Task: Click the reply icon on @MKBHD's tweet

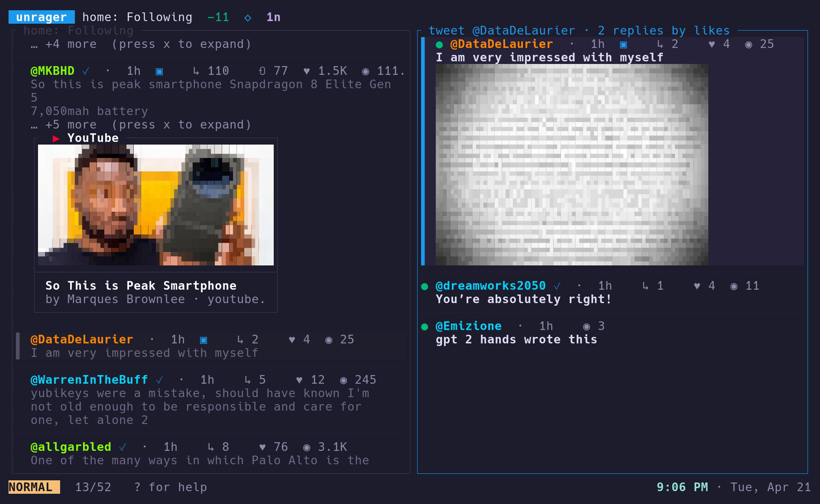Action: [196, 71]
